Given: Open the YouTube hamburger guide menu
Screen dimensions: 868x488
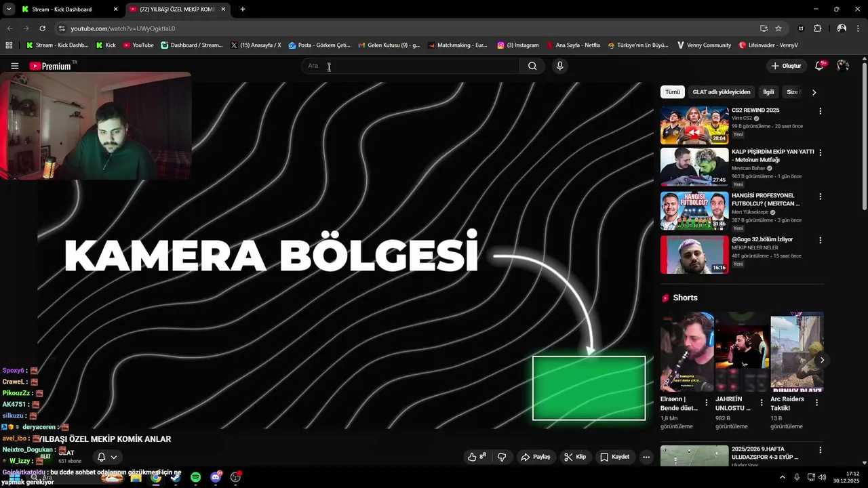Looking at the screenshot, I should pos(14,66).
